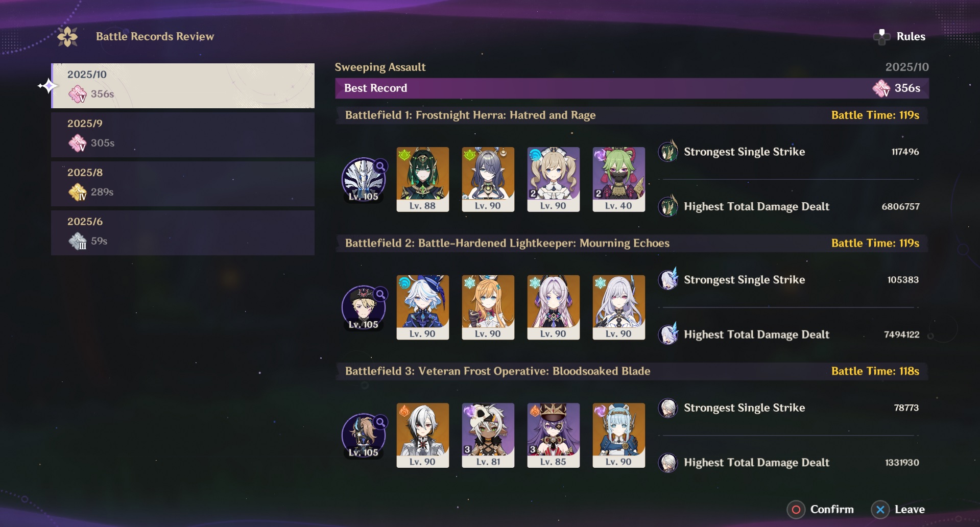This screenshot has height=527, width=980.
Task: Select the 2025/9 record with 305s
Action: pyautogui.click(x=183, y=135)
